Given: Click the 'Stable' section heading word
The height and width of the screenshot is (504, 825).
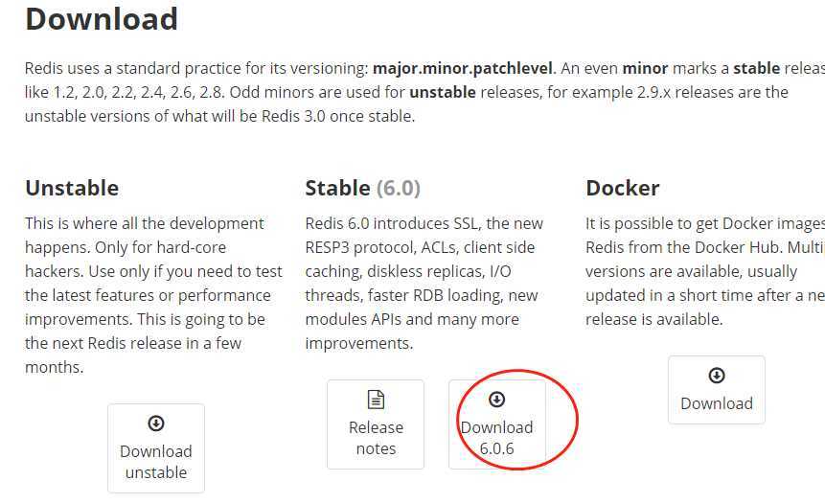Looking at the screenshot, I should pos(338,188).
